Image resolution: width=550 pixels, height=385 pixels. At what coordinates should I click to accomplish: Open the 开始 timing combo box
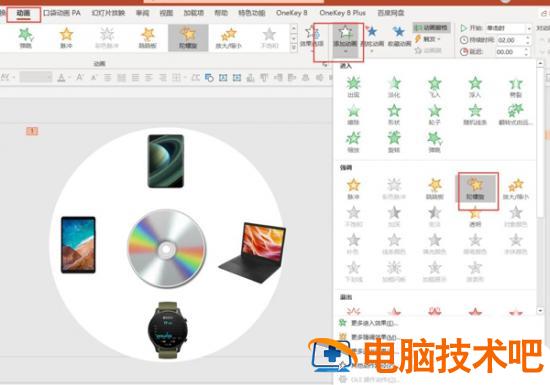(x=508, y=28)
